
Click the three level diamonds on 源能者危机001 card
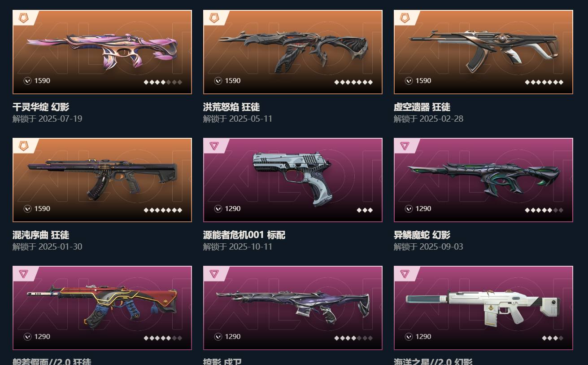coord(365,210)
